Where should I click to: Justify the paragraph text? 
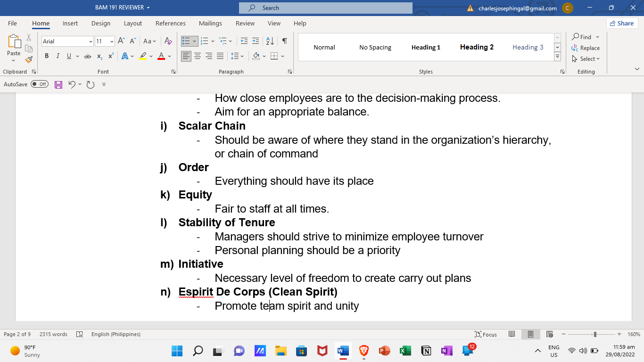coord(220,56)
